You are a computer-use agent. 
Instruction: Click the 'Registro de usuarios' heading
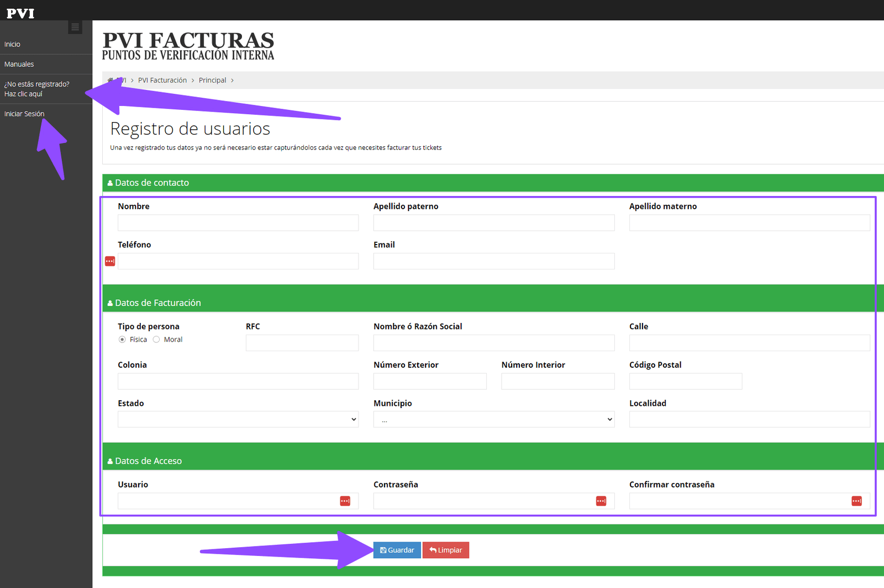point(190,129)
